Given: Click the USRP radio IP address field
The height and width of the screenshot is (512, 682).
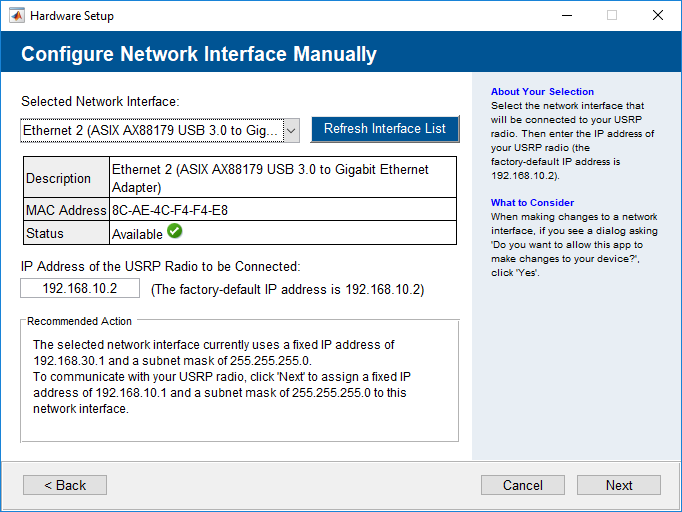Looking at the screenshot, I should (80, 288).
